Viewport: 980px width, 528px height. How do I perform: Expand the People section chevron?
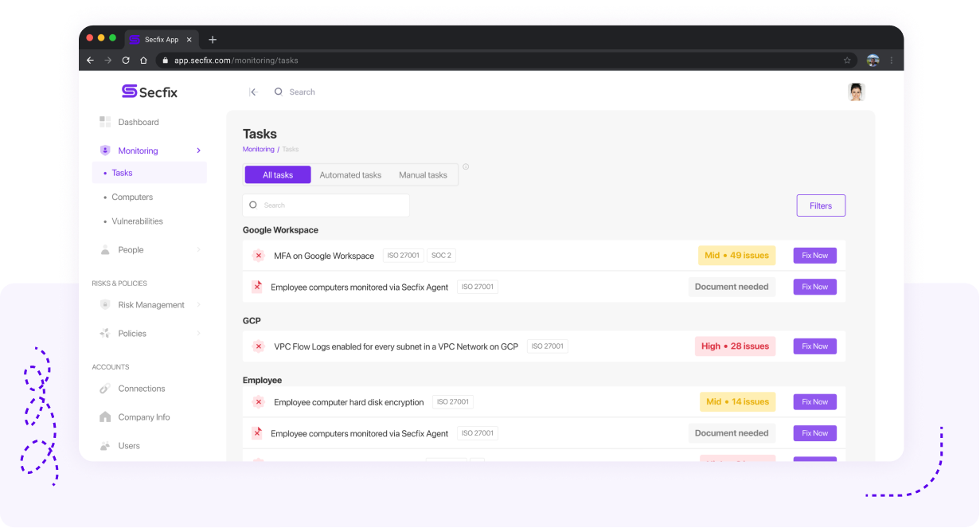(x=198, y=250)
